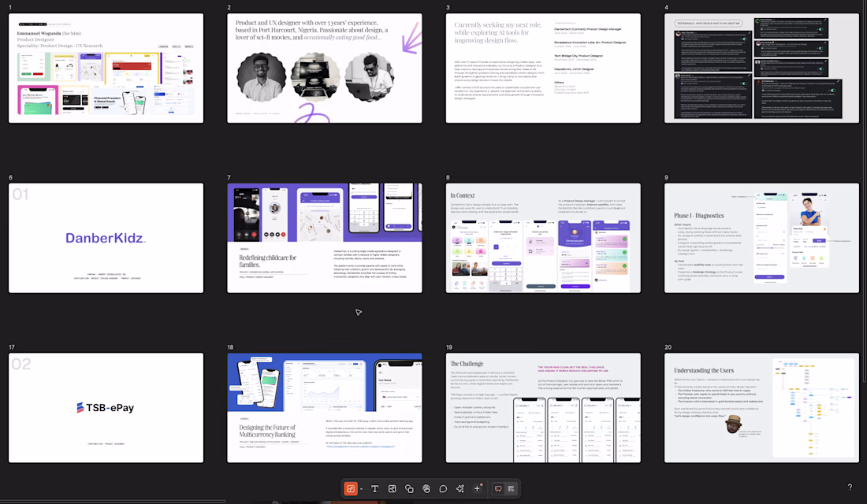Select slide 17 TSB-ePay title thumbnail

click(x=106, y=408)
